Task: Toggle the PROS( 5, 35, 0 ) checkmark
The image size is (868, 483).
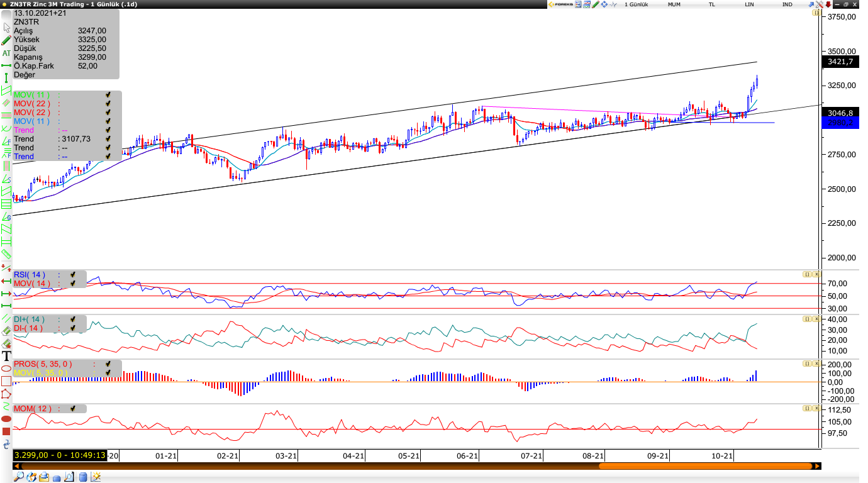Action: [108, 364]
